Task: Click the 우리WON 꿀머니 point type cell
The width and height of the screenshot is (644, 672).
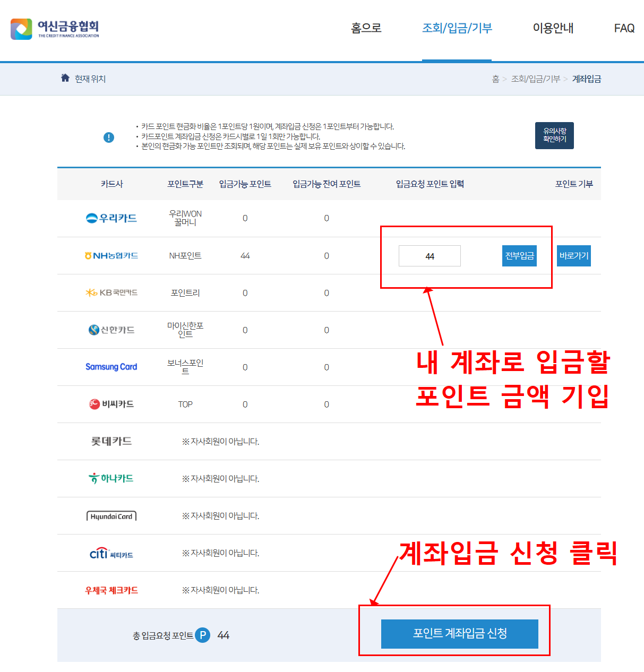Action: coord(185,218)
